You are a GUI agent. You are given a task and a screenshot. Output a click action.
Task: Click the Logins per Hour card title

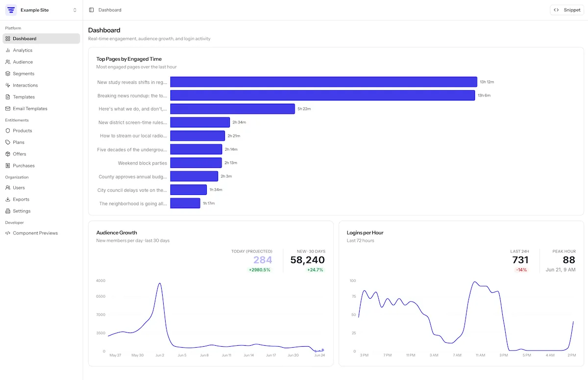[365, 233]
